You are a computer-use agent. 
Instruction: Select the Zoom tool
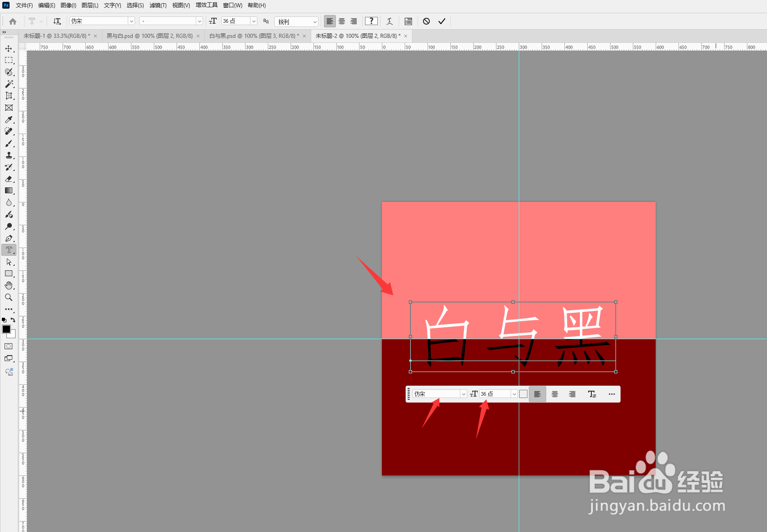click(x=9, y=297)
